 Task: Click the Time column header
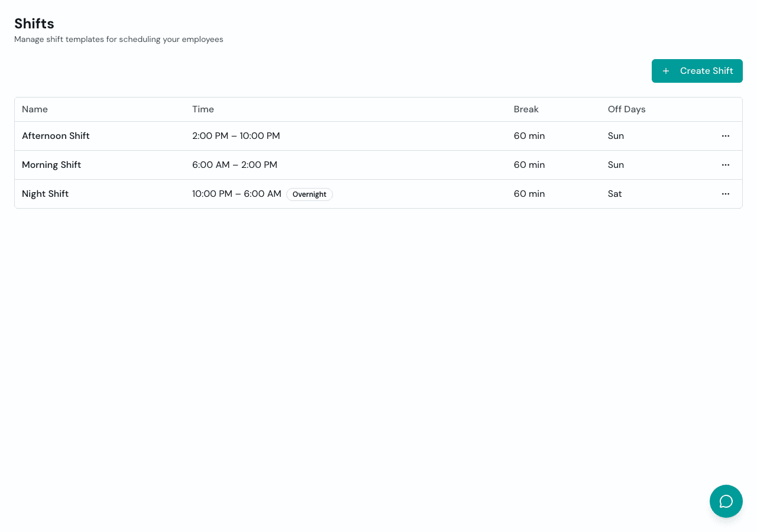pos(203,109)
